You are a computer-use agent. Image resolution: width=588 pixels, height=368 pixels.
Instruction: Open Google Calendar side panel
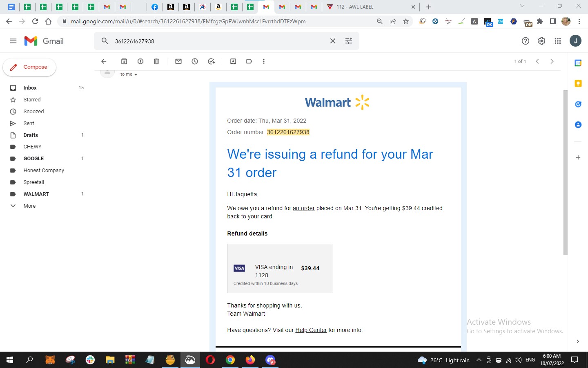click(x=578, y=63)
